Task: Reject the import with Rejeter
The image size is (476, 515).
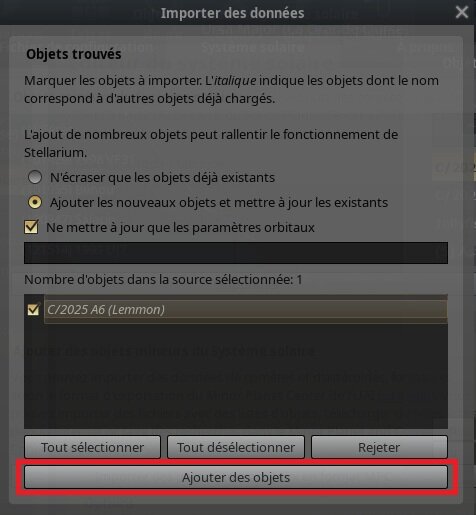Action: click(x=379, y=447)
